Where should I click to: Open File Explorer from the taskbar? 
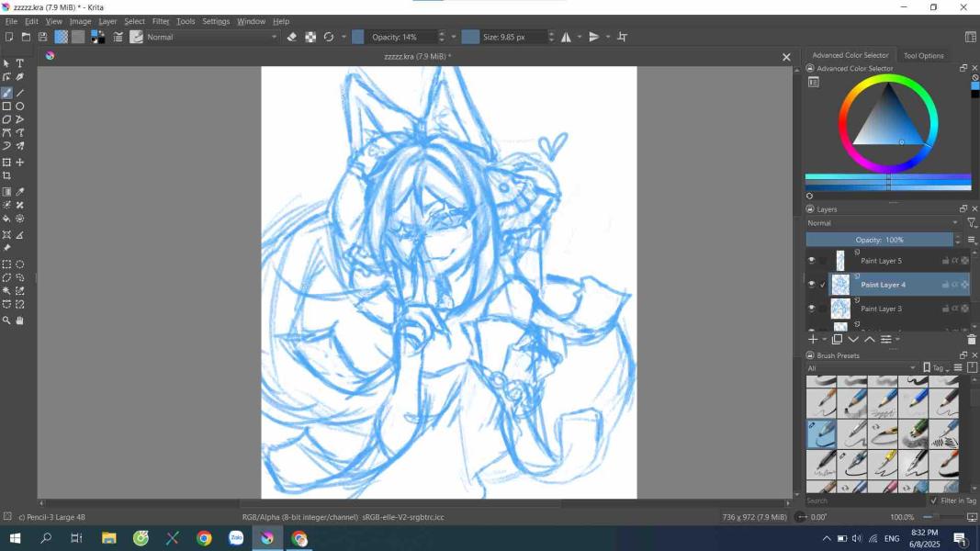click(x=109, y=538)
